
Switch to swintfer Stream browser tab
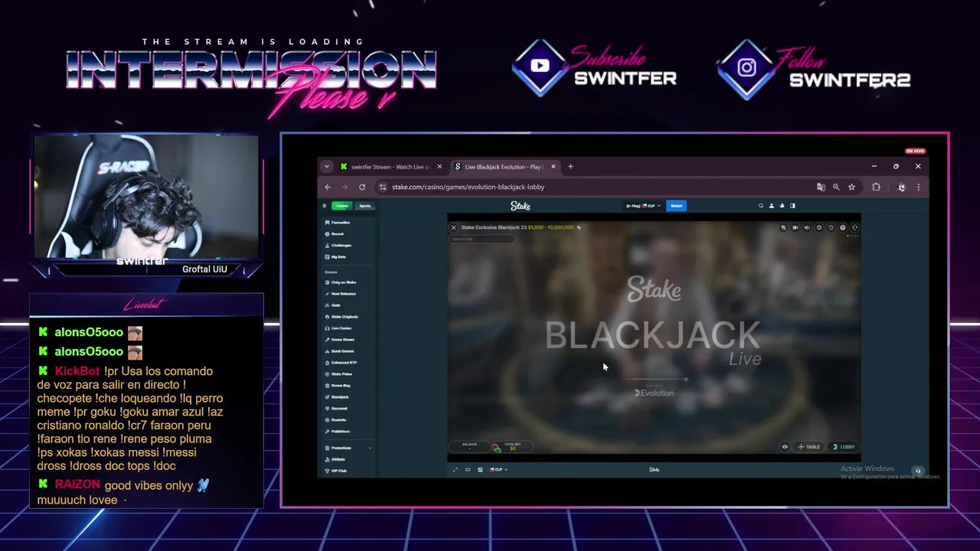click(392, 167)
